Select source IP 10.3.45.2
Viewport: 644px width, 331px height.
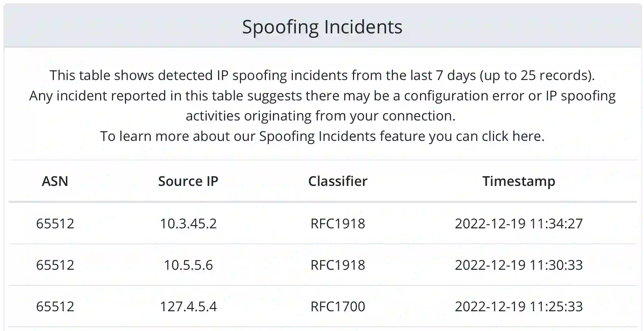click(x=188, y=223)
